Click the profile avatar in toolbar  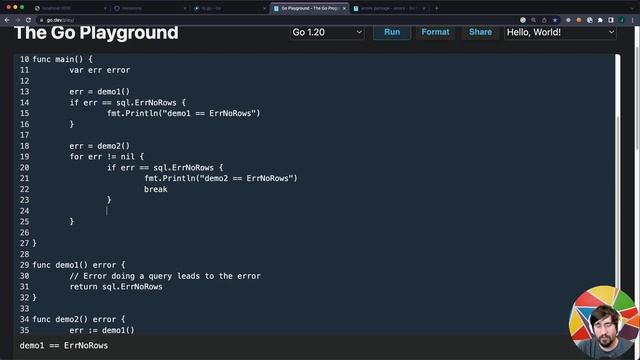622,20
